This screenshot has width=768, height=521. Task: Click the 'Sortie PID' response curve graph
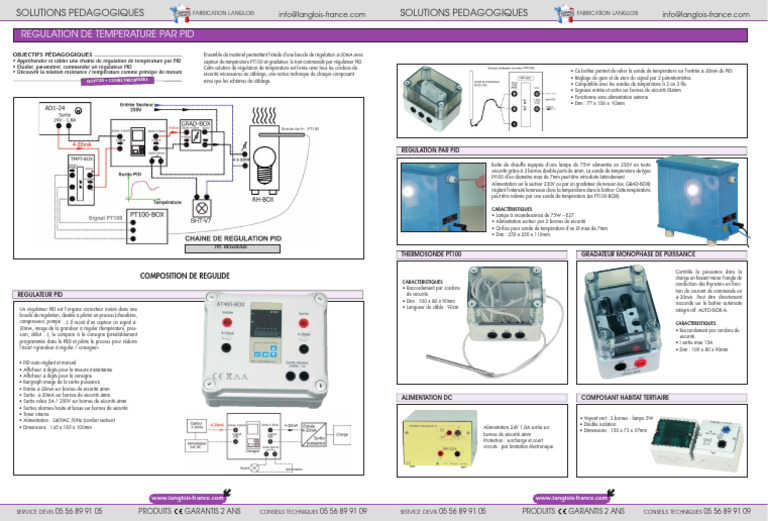(143, 189)
